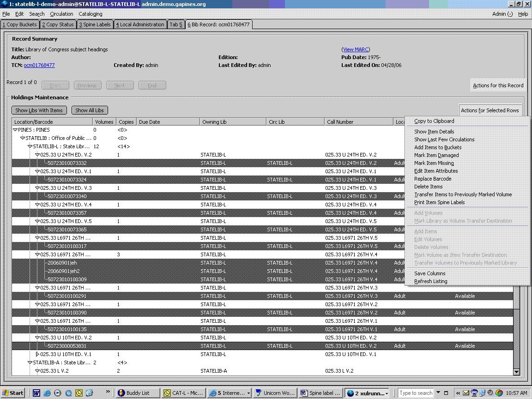This screenshot has width=532, height=399.
Task: Launch Microsoft Word from Quick Launch bar
Action: pos(36,393)
